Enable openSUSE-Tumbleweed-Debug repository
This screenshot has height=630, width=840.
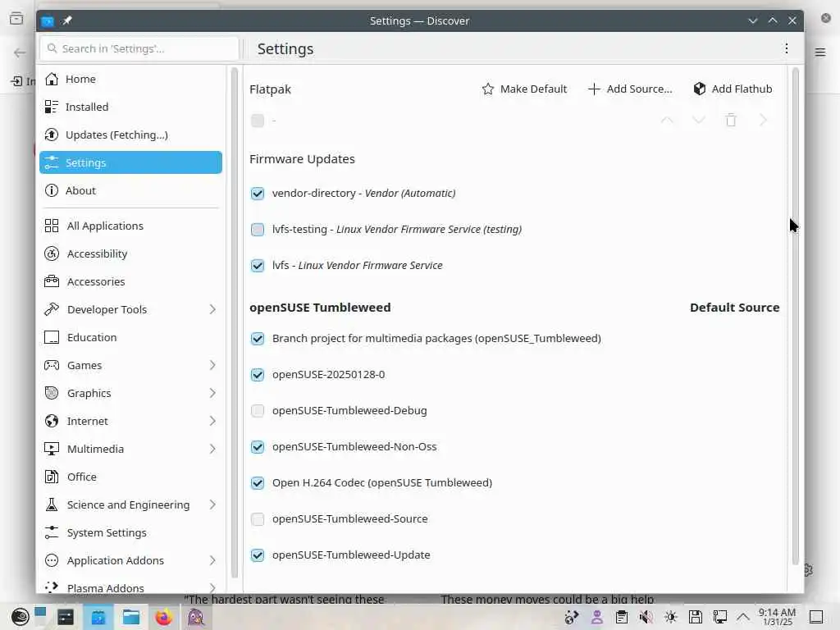(x=257, y=410)
